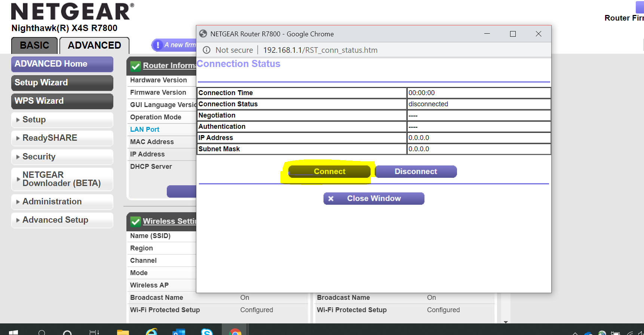The width and height of the screenshot is (644, 335).
Task: Open the Windows Start menu
Action: (13, 332)
